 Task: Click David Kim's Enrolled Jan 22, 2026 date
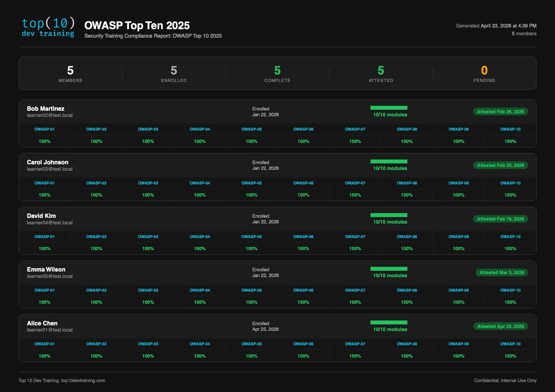265,219
